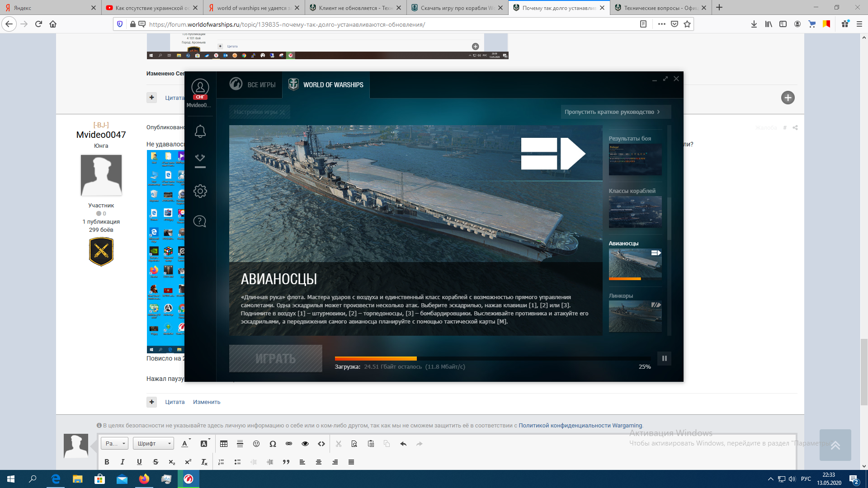Open Политикой конфиденциальности Wargaming link
The height and width of the screenshot is (488, 868).
point(580,425)
